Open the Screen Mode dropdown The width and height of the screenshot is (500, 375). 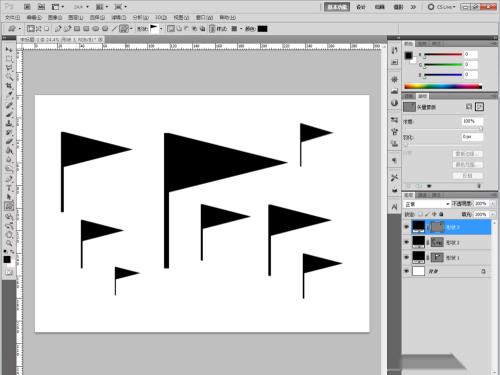point(120,7)
